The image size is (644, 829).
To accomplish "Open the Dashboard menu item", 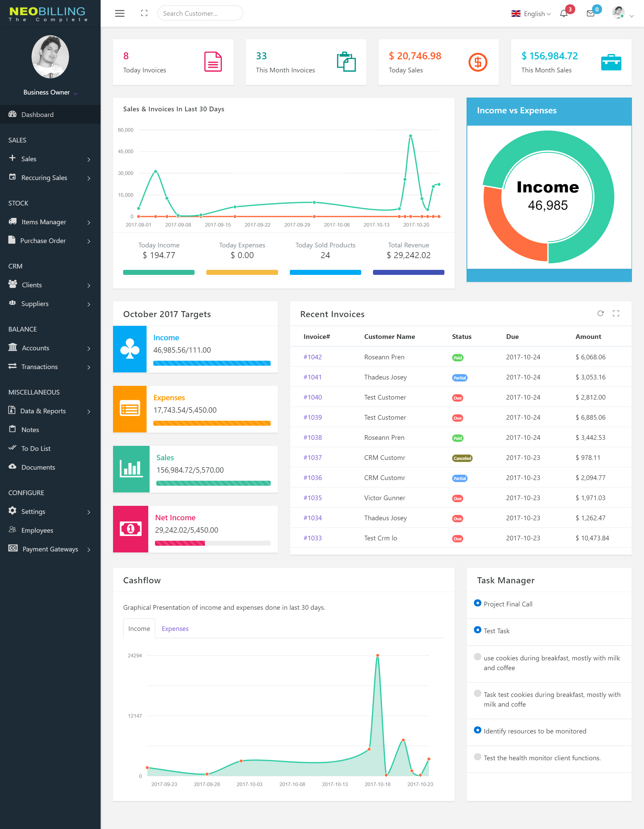I will tap(37, 115).
